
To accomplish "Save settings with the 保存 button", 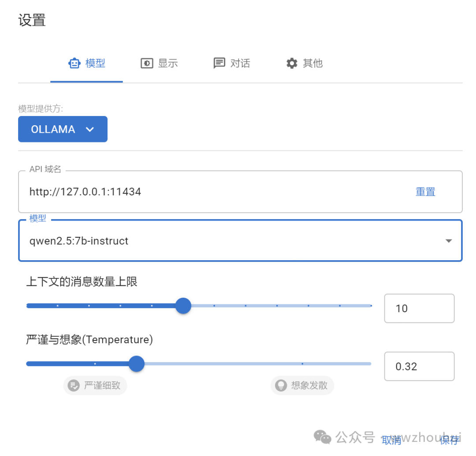I will click(449, 440).
